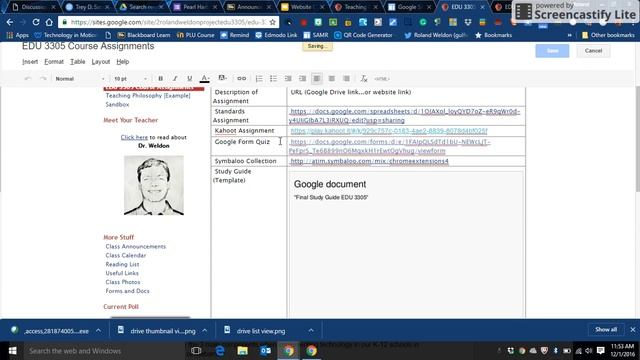This screenshot has height=360, width=640.
Task: Redo the last undone edit
Action: pos(43,78)
